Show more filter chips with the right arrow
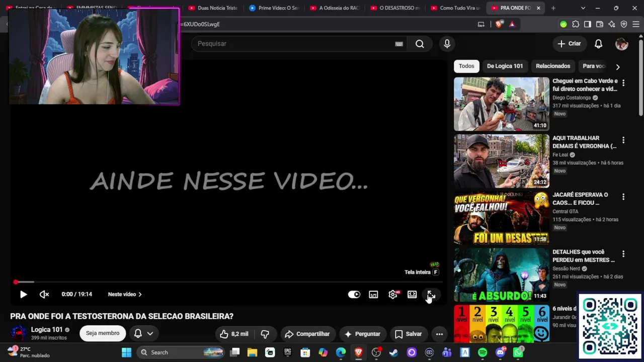The width and height of the screenshot is (644, 362). pyautogui.click(x=618, y=66)
